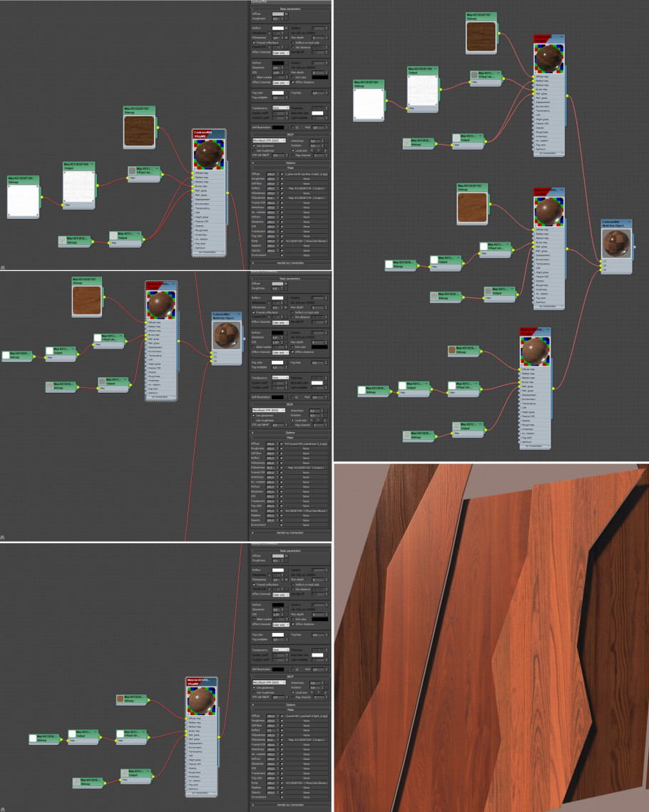The height and width of the screenshot is (812, 649).
Task: Open VRayColor2Bump Bump map button, top panel
Action: [x=306, y=241]
